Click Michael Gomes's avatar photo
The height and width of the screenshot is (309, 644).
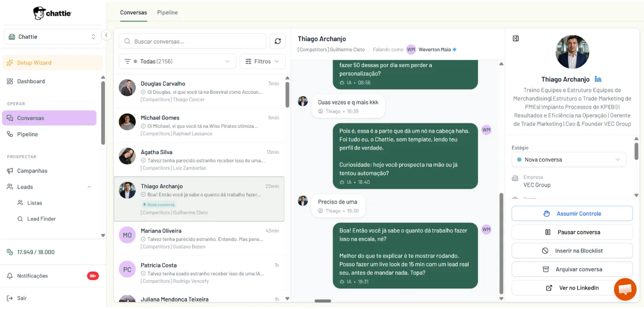pyautogui.click(x=127, y=122)
